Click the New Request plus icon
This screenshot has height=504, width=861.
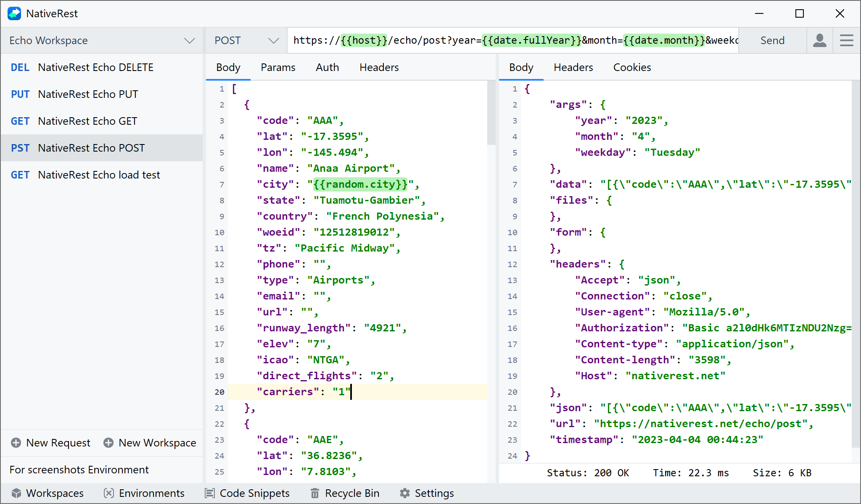(x=16, y=443)
